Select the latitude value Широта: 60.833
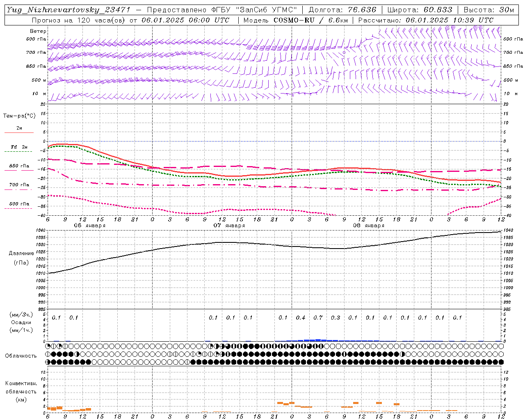 420,10
